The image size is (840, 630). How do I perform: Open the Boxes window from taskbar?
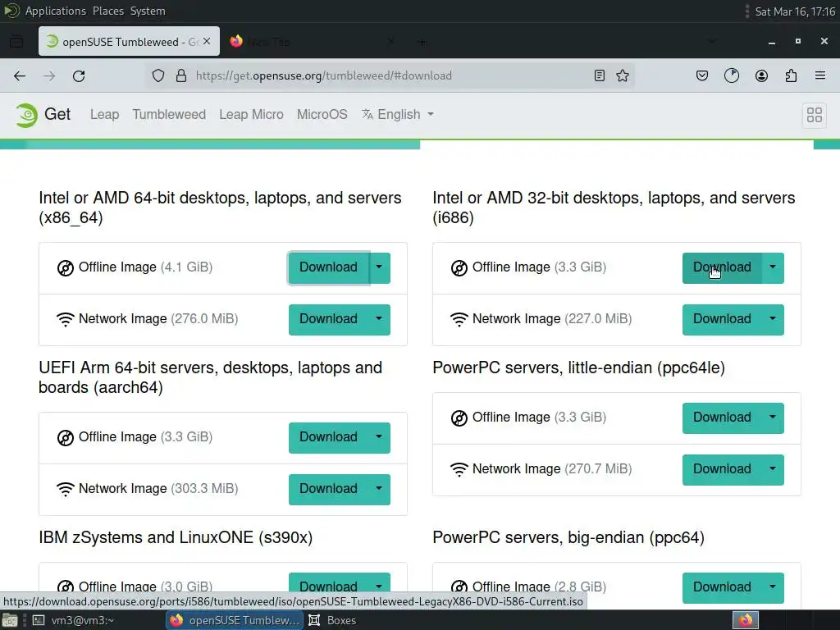coord(333,620)
